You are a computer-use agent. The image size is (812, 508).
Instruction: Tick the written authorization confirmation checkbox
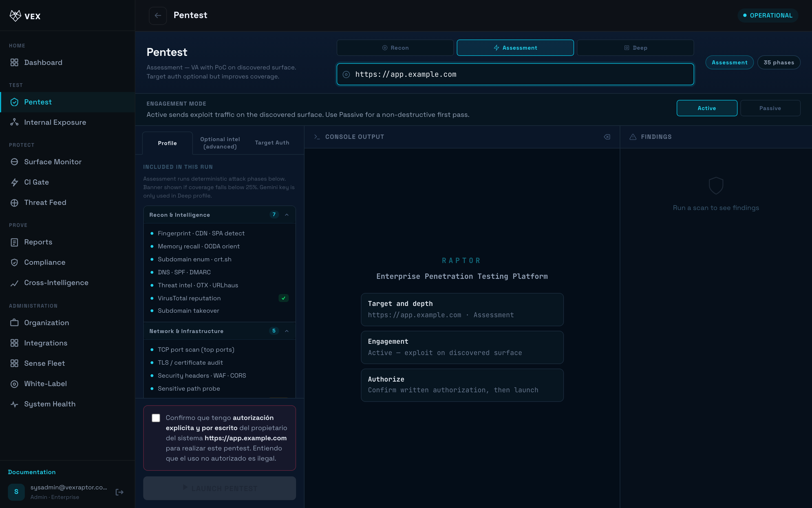(156, 418)
